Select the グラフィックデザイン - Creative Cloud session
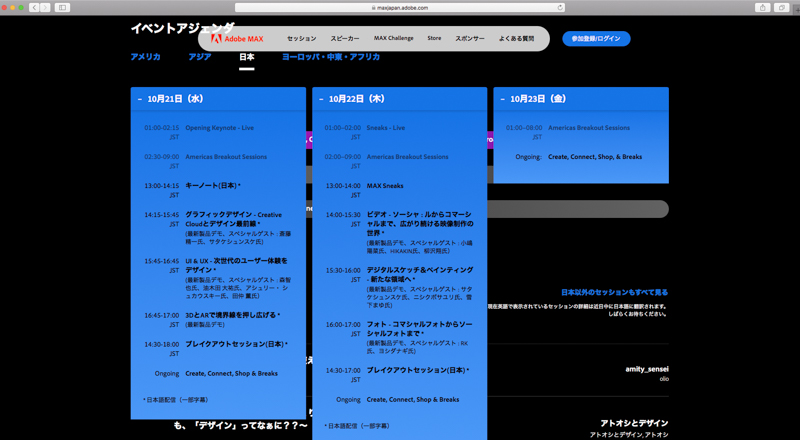 233,219
